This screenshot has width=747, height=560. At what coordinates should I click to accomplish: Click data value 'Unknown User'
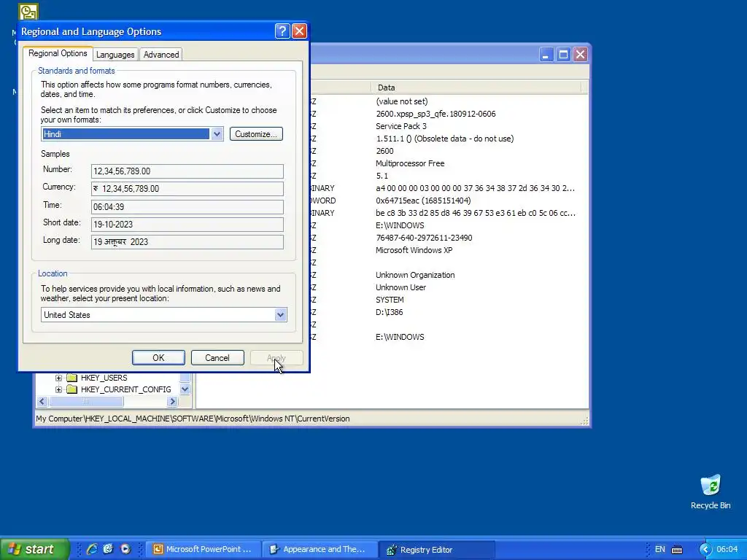[400, 287]
